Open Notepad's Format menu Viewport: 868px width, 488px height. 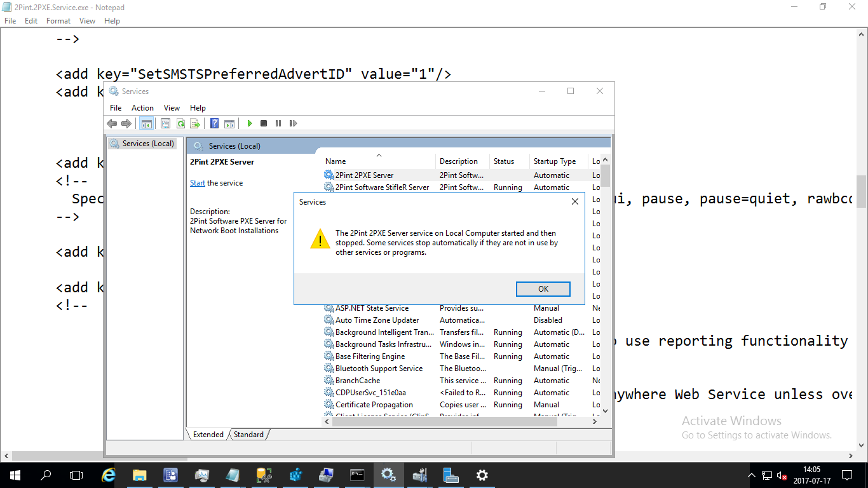click(x=58, y=21)
